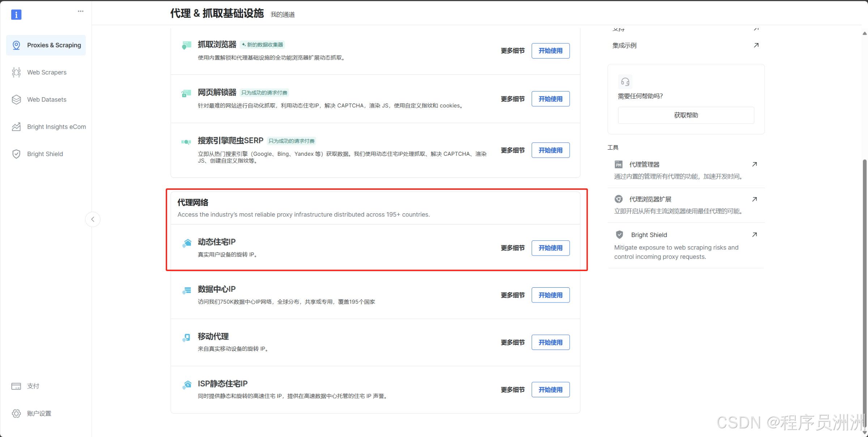Click 开始使用 for 移动代理
This screenshot has width=868, height=437.
550,342
